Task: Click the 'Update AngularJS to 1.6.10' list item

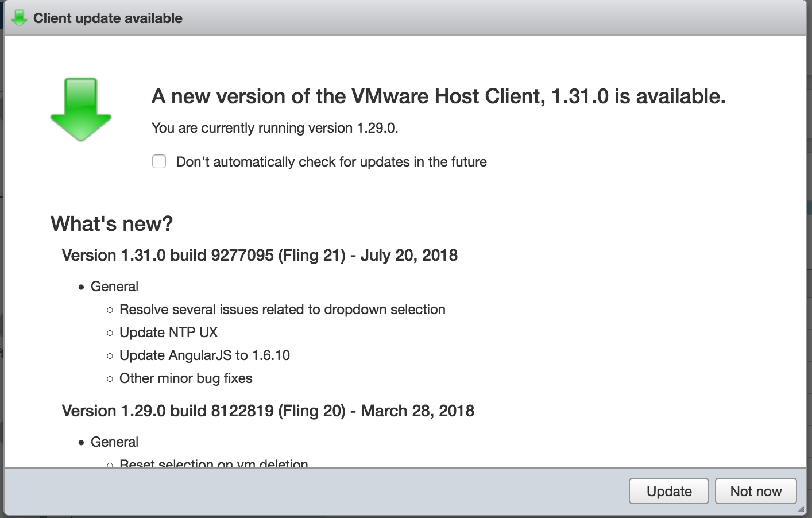Action: point(204,355)
